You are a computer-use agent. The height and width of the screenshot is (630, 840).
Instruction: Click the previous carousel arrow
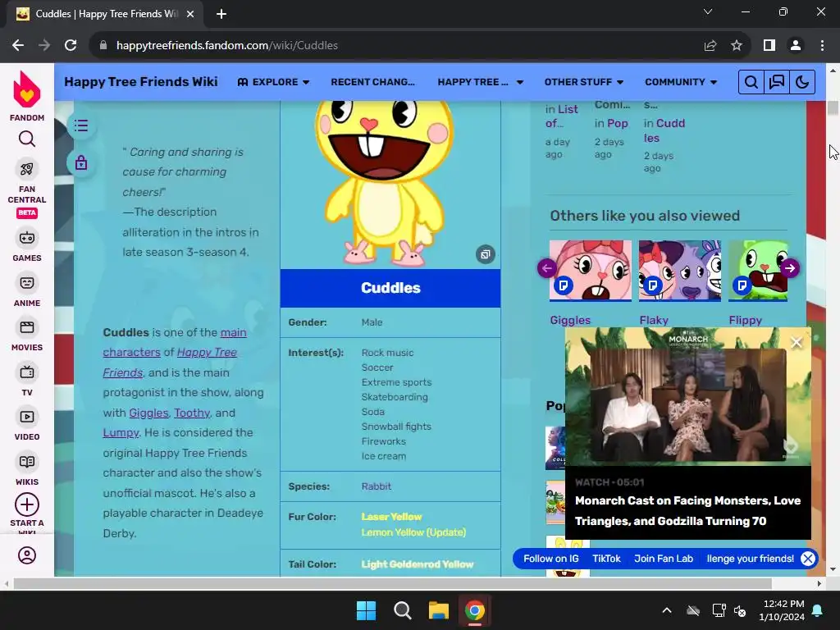coord(547,268)
